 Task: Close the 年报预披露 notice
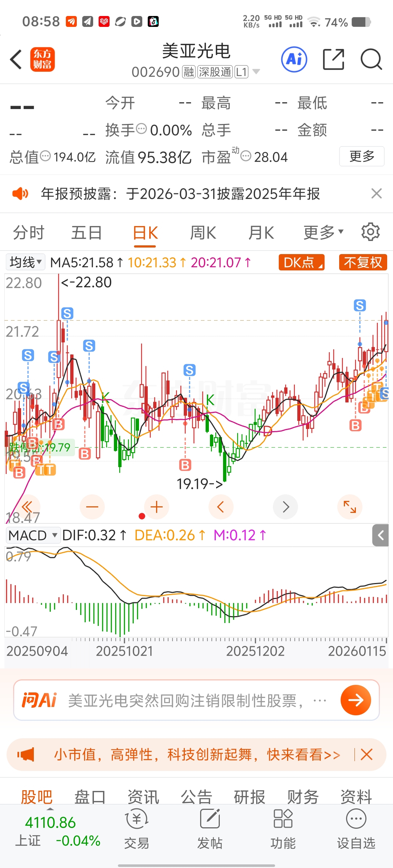(x=377, y=193)
